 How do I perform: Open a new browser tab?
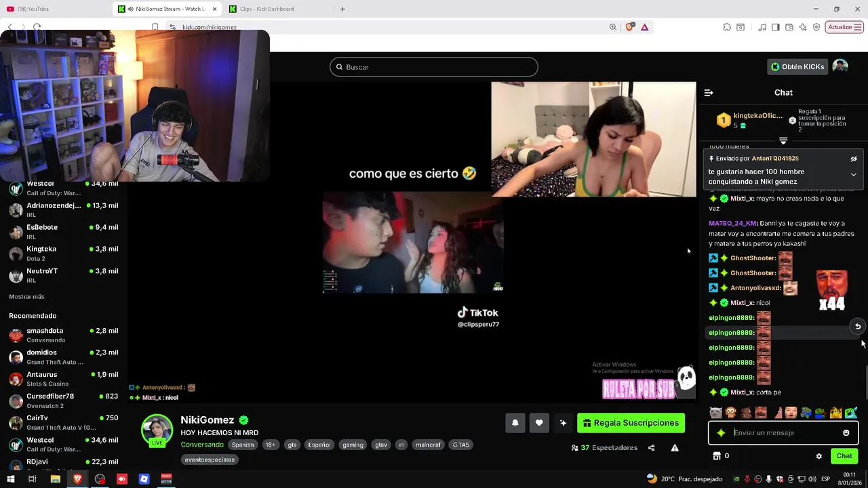tap(342, 9)
